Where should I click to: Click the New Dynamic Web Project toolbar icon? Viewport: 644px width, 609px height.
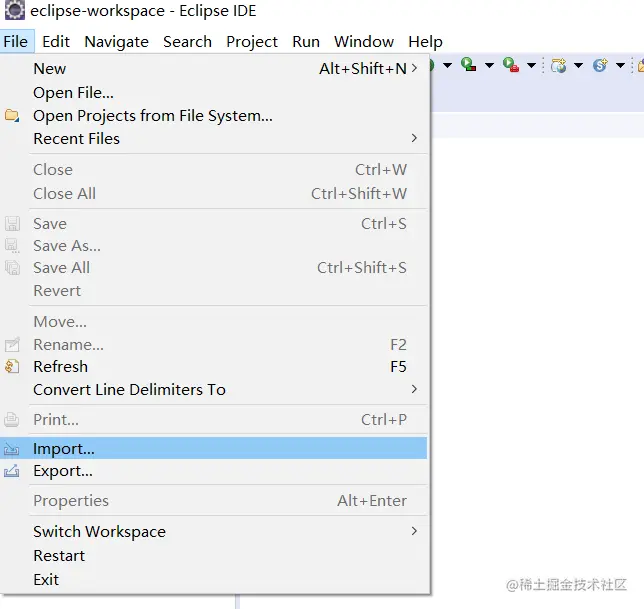coord(559,65)
